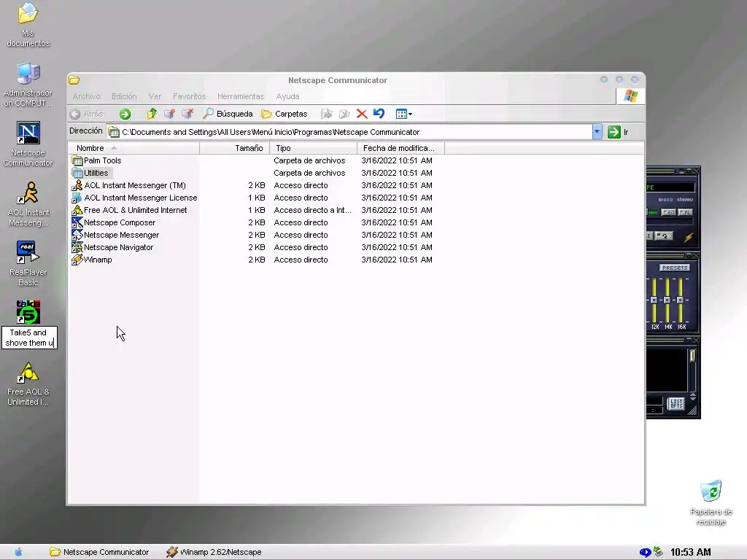Click the Copy To folder icon
Viewport: 747px width, 560px height.
pos(344,114)
